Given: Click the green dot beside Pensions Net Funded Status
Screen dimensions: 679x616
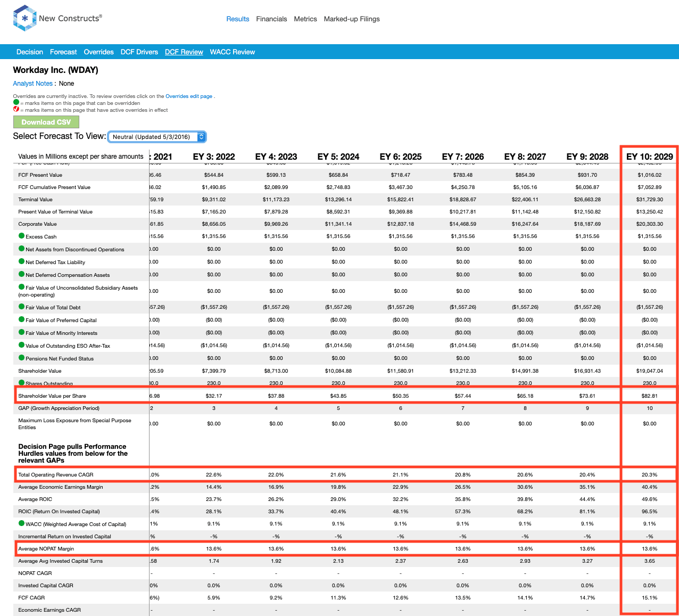Looking at the screenshot, I should tap(21, 358).
